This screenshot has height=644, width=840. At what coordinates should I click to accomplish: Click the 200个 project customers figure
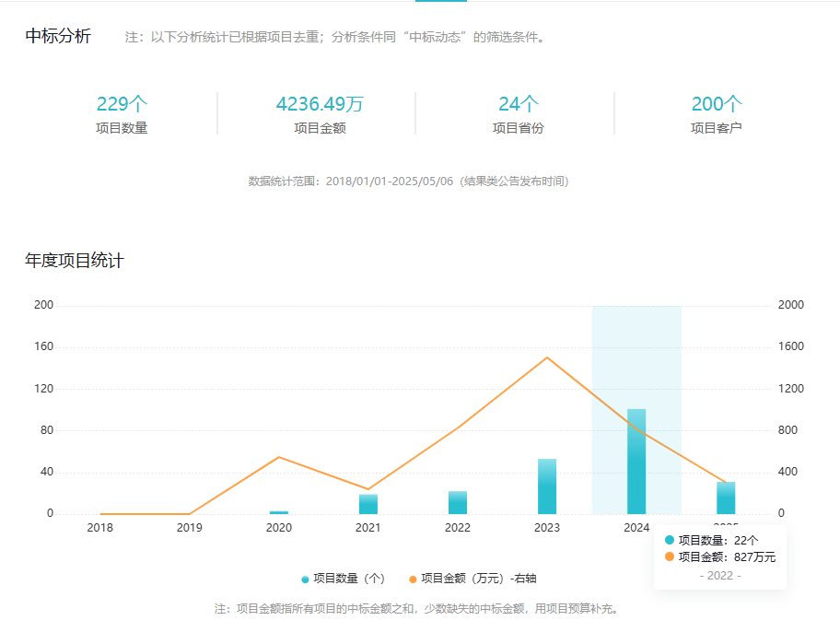coord(717,104)
